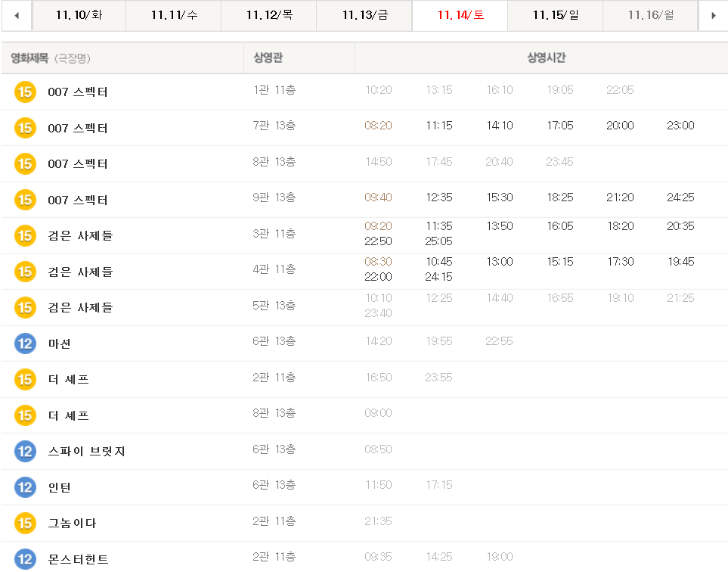This screenshot has height=572, width=728.
Task: Click the 15 rating badge for 007 스펙터 in 7관
Action: [x=25, y=128]
